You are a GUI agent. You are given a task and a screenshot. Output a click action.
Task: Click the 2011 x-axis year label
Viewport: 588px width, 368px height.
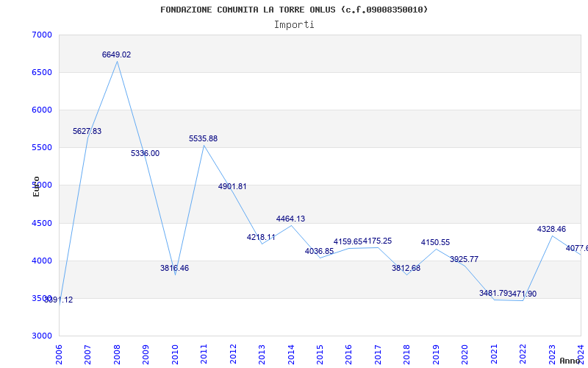tap(204, 354)
